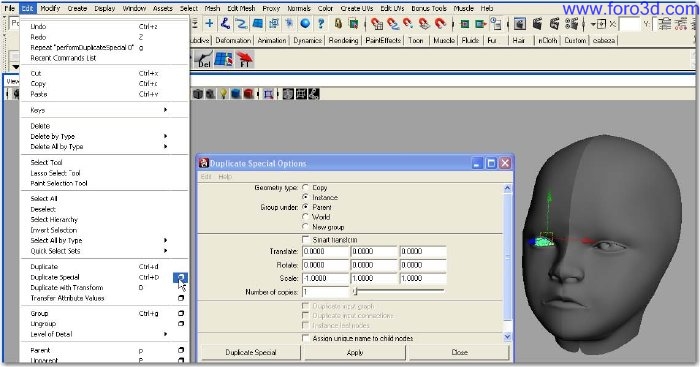Open the File menu
This screenshot has height=367, width=700.
pyautogui.click(x=9, y=8)
